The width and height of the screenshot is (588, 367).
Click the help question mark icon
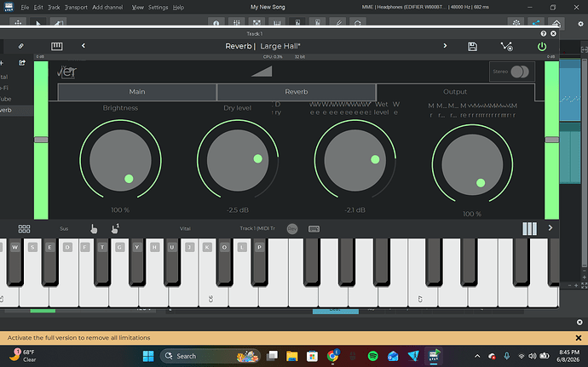543,34
